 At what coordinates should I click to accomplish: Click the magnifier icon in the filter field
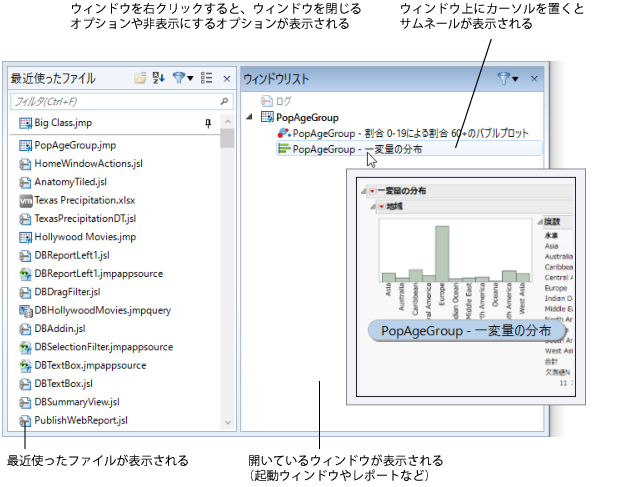pyautogui.click(x=224, y=101)
